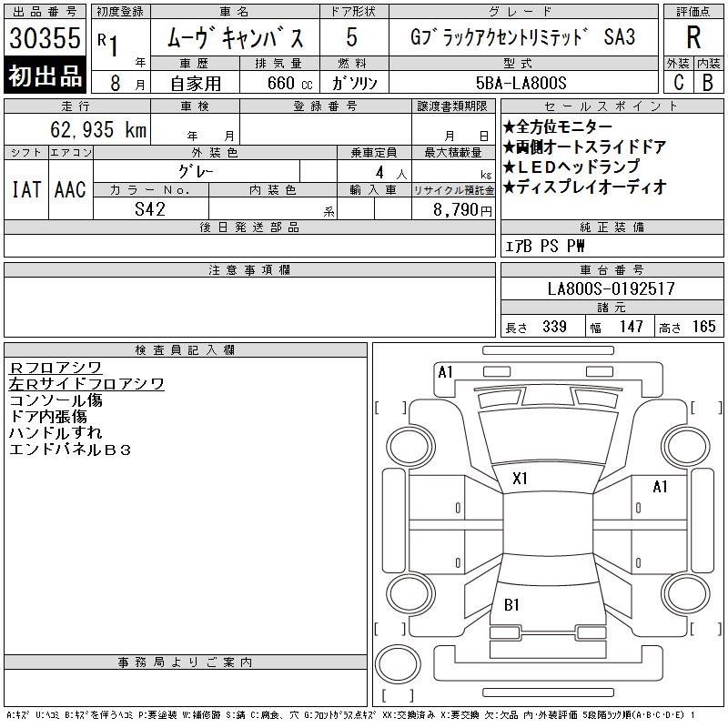Click the X1 mark on the car diagram

pyautogui.click(x=521, y=478)
